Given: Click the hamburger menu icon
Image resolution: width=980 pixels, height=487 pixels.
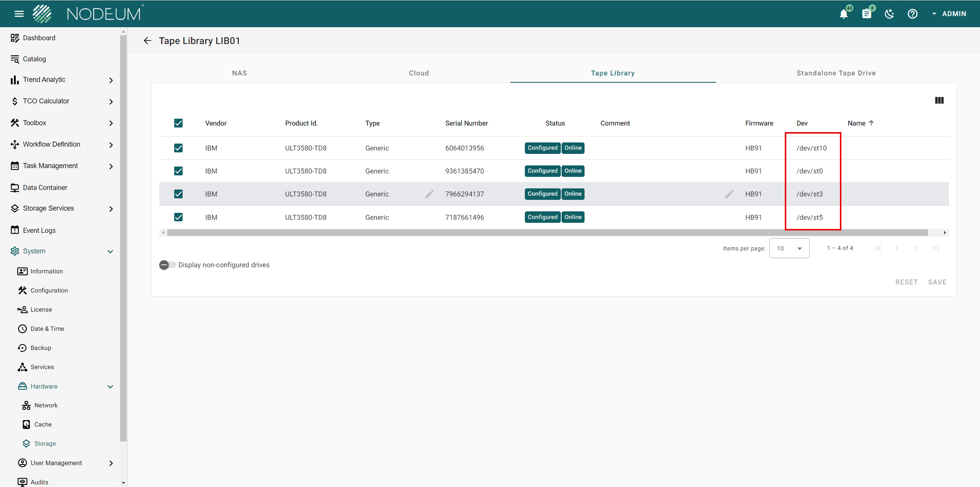Looking at the screenshot, I should click(19, 14).
